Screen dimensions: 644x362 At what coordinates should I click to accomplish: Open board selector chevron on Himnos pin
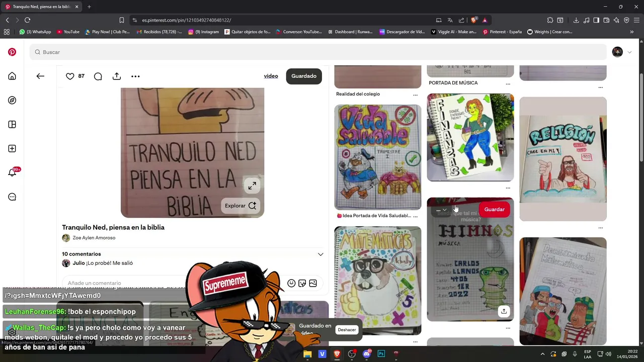click(444, 210)
